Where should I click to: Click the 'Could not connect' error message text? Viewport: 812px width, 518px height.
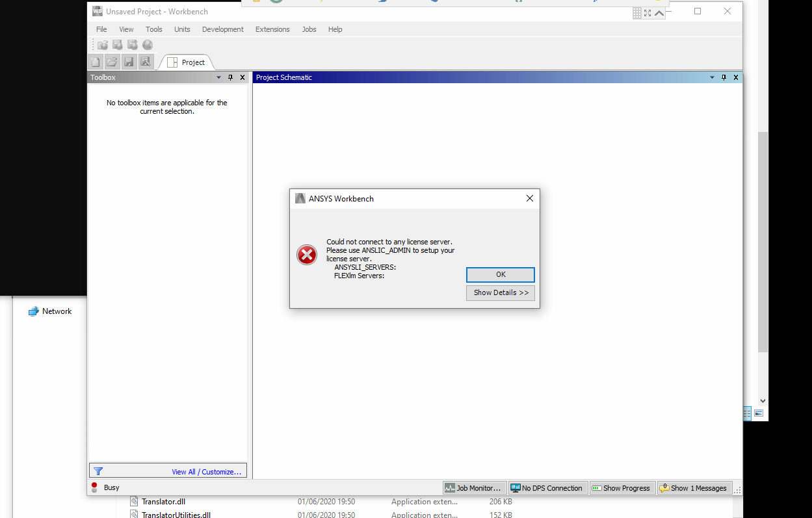click(x=390, y=259)
